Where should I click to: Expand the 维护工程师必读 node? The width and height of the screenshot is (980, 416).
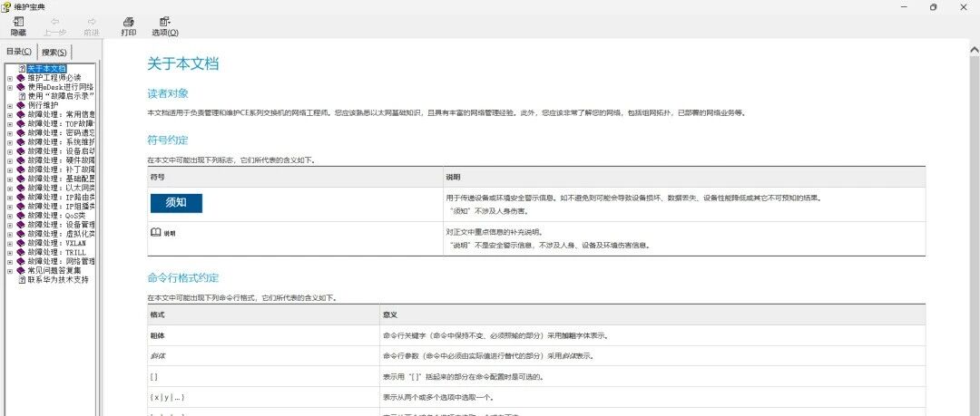pos(10,78)
